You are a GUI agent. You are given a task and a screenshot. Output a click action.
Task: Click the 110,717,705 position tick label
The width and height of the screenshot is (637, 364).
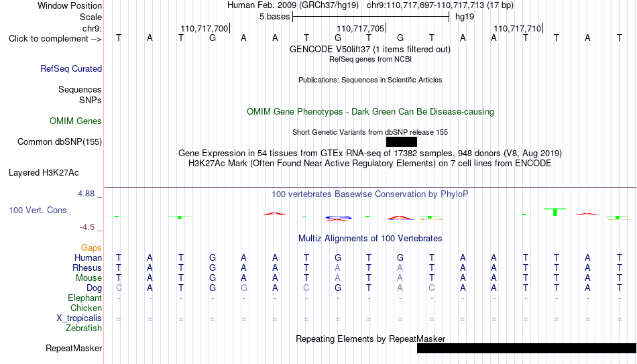click(x=360, y=28)
